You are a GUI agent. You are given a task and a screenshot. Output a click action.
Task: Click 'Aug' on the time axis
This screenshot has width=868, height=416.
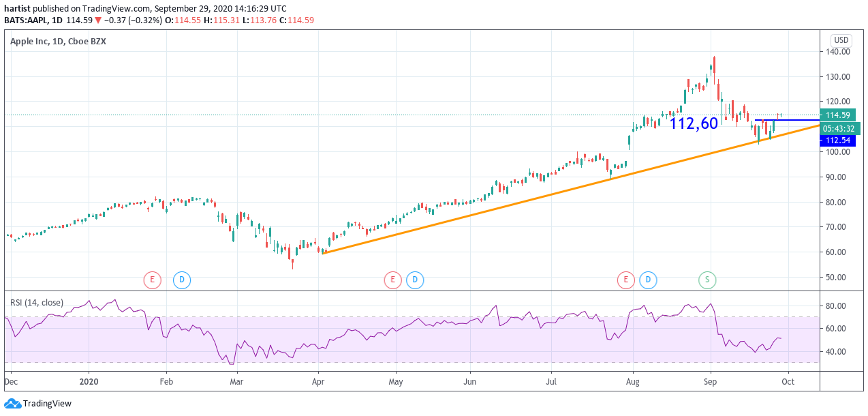click(x=633, y=383)
